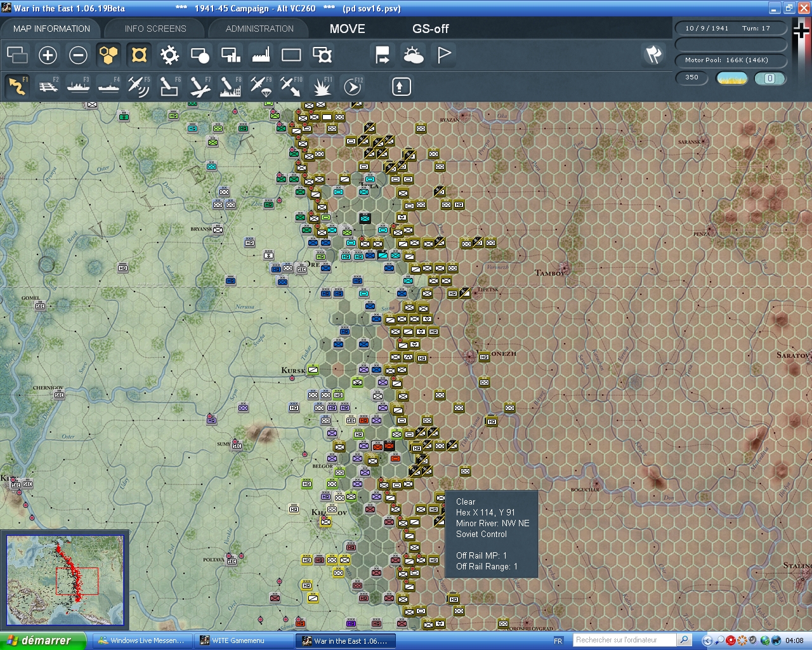Open the weather sun-and-cloud icon
This screenshot has height=650, width=812.
pyautogui.click(x=413, y=55)
